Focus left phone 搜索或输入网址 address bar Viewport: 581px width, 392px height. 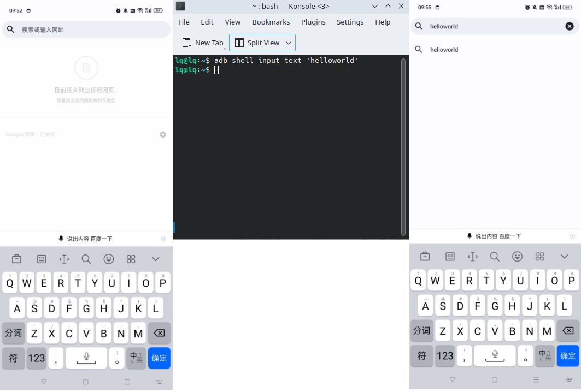pyautogui.click(x=86, y=29)
